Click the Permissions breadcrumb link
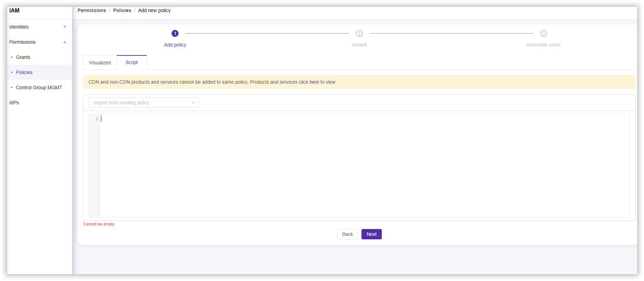 click(92, 10)
